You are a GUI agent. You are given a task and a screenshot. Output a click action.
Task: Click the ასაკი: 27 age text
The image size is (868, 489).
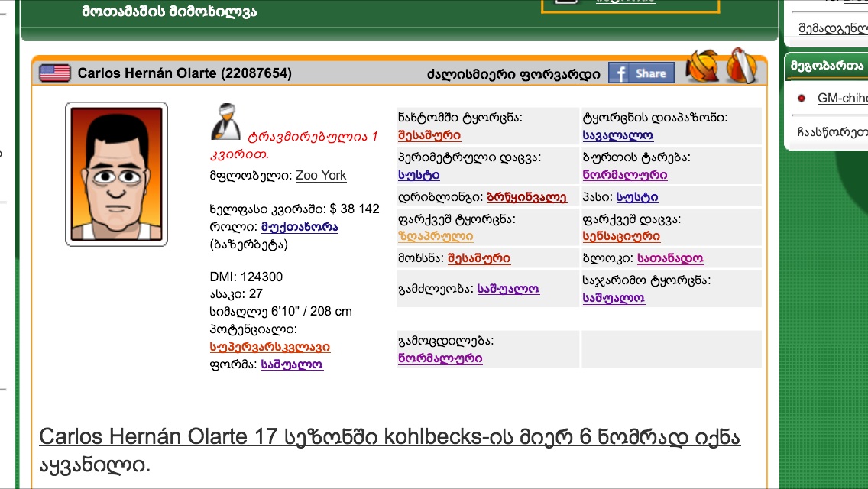pos(236,293)
